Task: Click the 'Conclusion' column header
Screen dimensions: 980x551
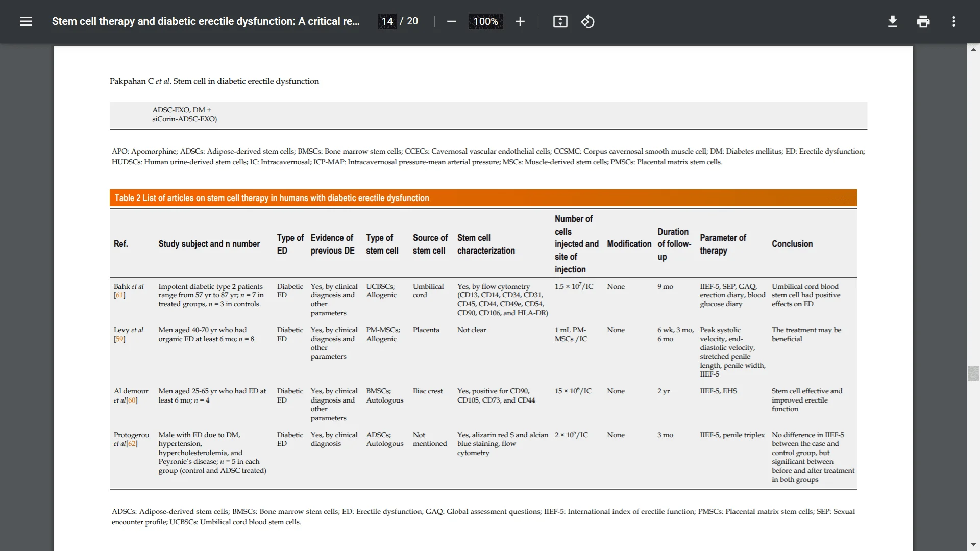Action: (x=792, y=244)
